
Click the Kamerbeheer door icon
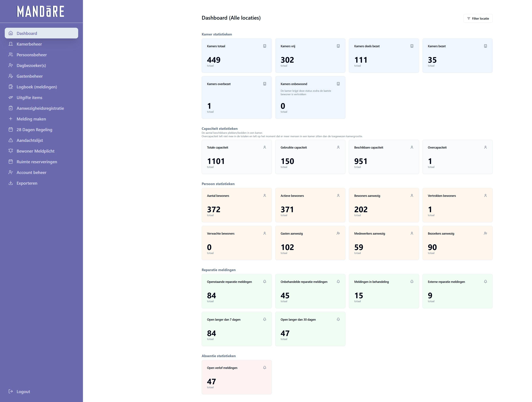click(10, 44)
